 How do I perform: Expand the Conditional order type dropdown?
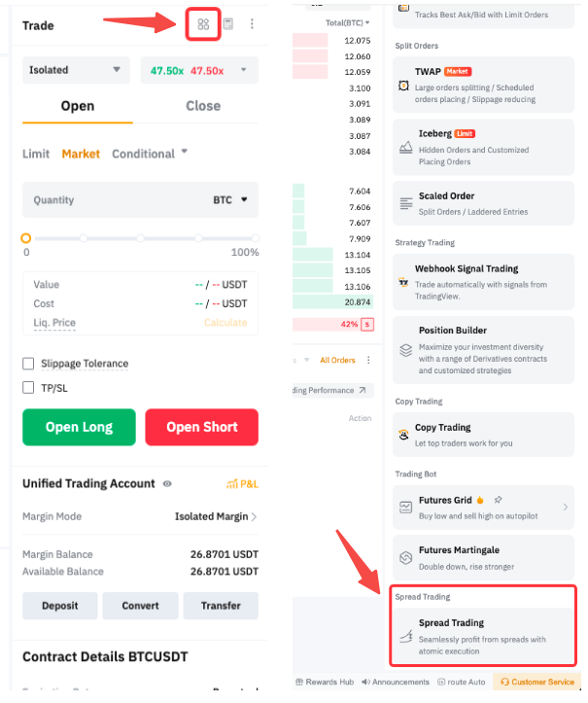coord(150,154)
